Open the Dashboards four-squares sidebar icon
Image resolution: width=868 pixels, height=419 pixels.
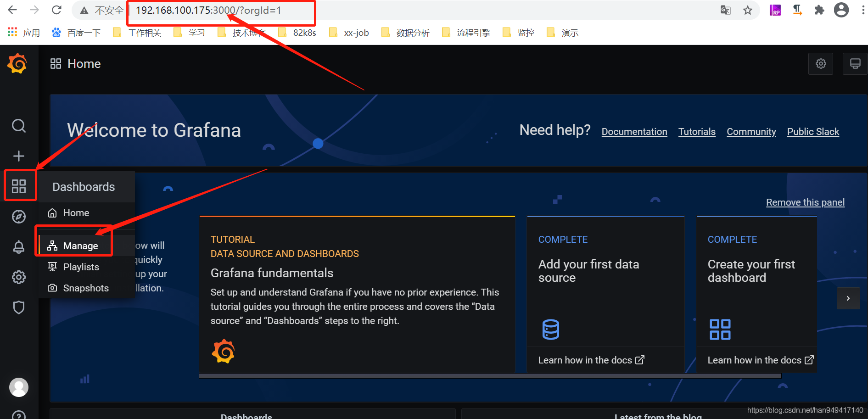click(x=19, y=186)
